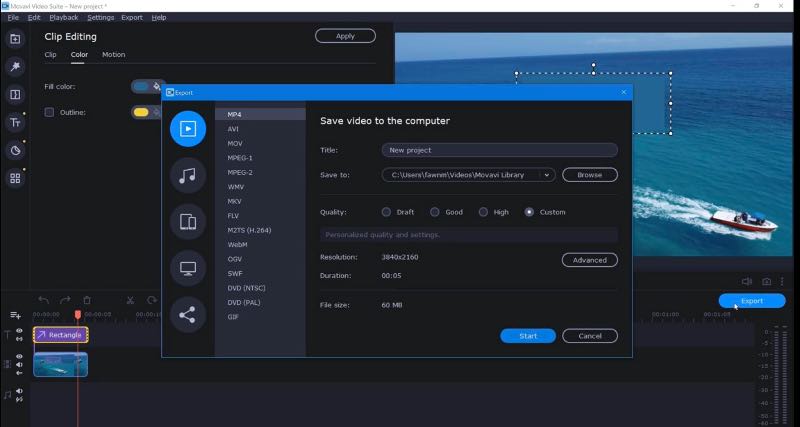Choose the devices export category icon
The image size is (800, 427).
tap(188, 221)
